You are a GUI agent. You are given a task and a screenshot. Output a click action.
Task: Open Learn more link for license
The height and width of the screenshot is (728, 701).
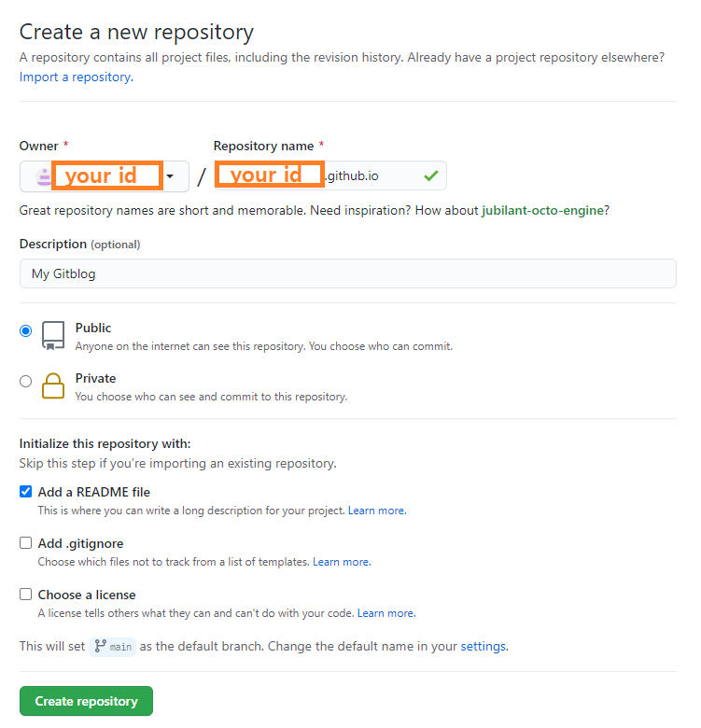pyautogui.click(x=386, y=613)
